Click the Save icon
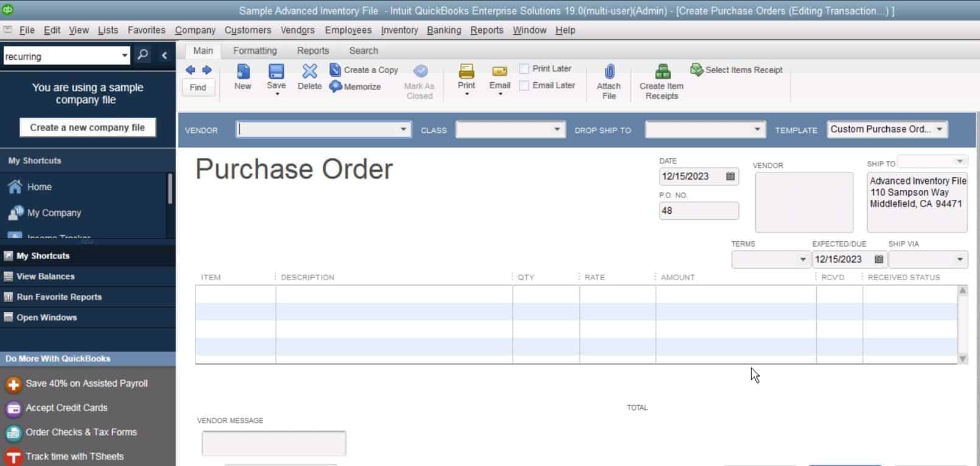The height and width of the screenshot is (466, 980). (x=276, y=72)
